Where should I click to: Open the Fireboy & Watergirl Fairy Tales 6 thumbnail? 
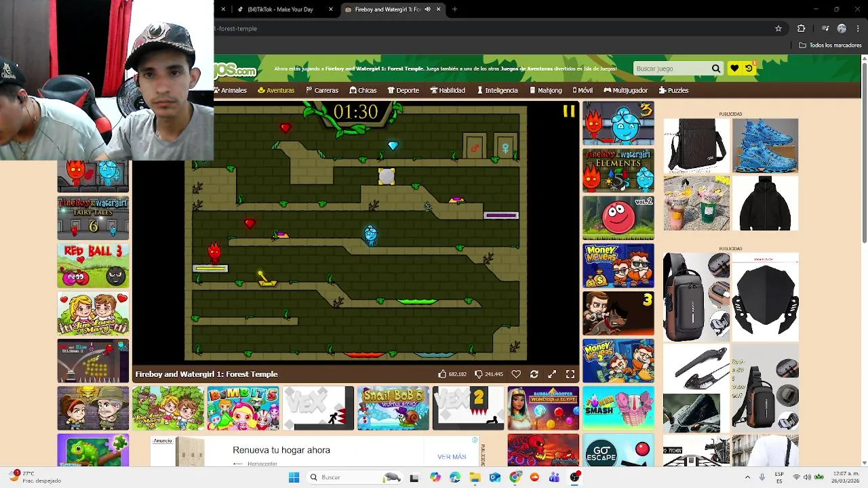[93, 218]
